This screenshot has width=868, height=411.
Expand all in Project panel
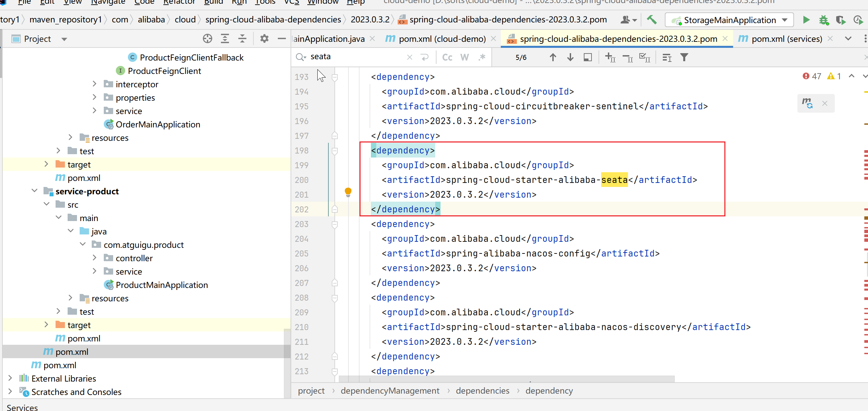click(x=225, y=39)
